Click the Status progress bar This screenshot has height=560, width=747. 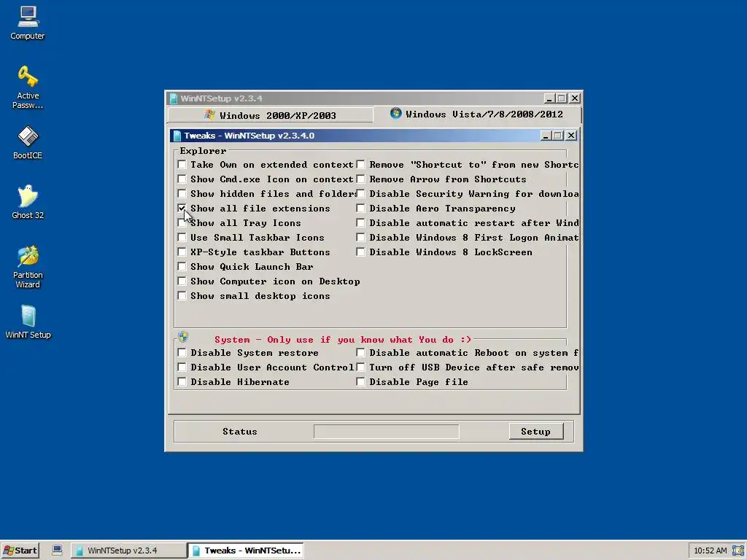pos(387,432)
